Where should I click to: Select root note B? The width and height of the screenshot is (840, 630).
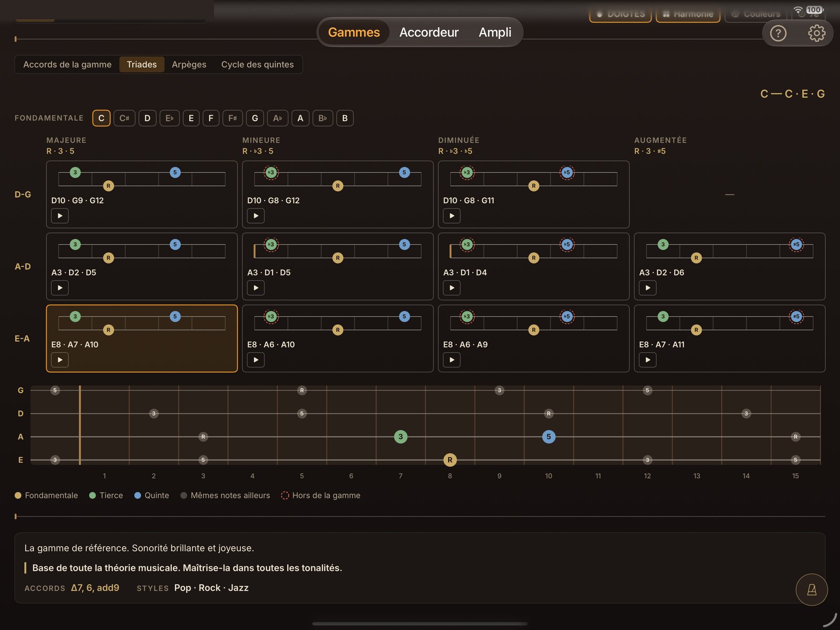(x=345, y=118)
